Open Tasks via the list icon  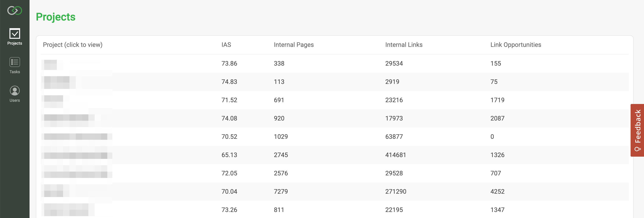point(15,62)
